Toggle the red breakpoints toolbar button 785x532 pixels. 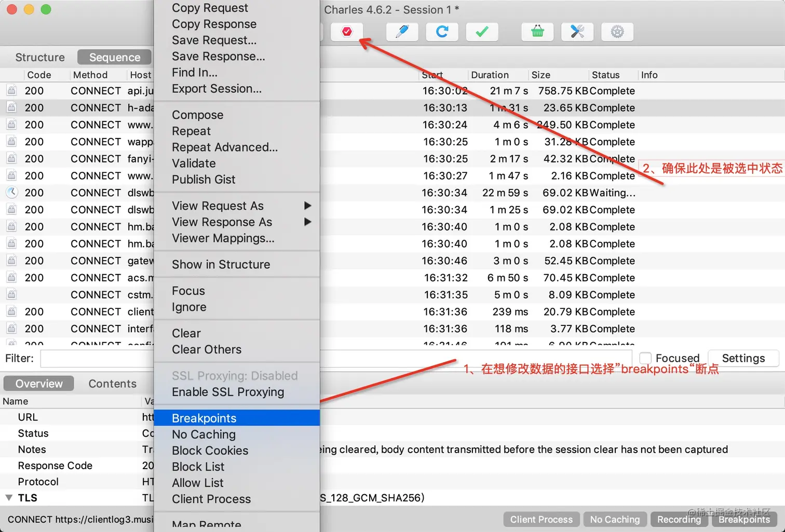347,32
